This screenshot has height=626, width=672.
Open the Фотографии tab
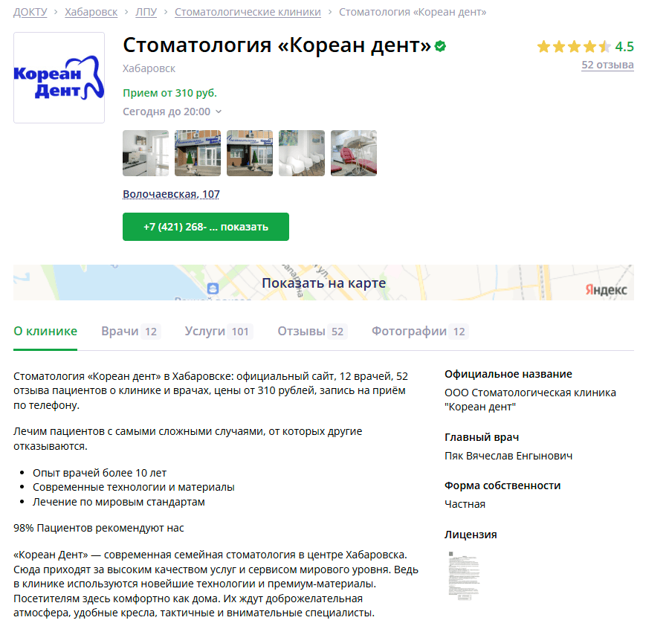pos(419,332)
